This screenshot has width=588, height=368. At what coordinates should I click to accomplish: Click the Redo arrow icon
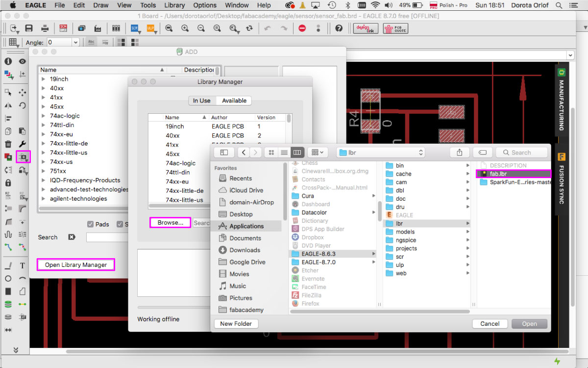[283, 28]
